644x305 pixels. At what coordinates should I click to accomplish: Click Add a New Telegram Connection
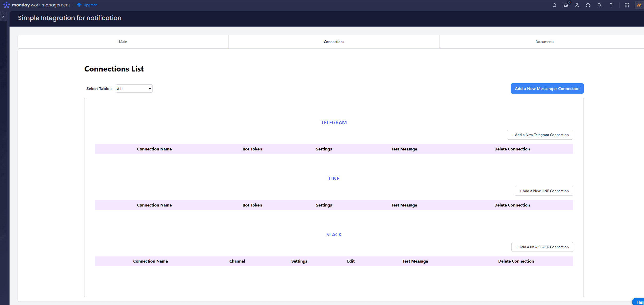pos(540,135)
